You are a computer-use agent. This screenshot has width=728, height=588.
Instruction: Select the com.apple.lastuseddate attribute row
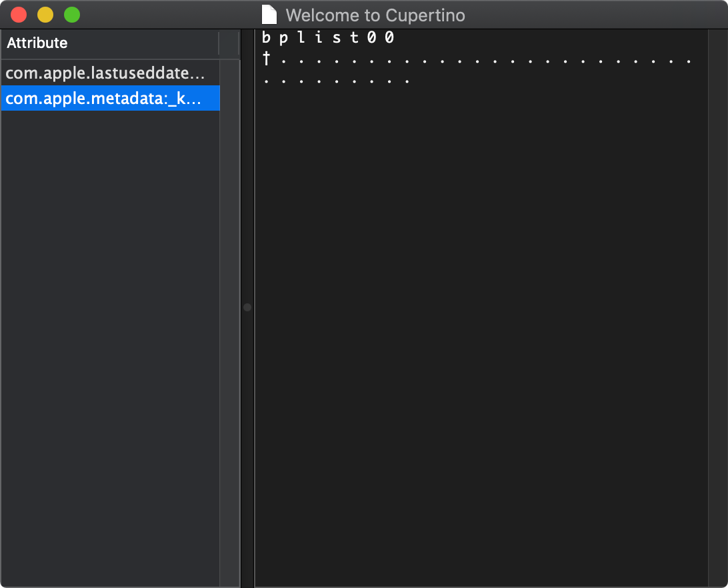(x=111, y=73)
